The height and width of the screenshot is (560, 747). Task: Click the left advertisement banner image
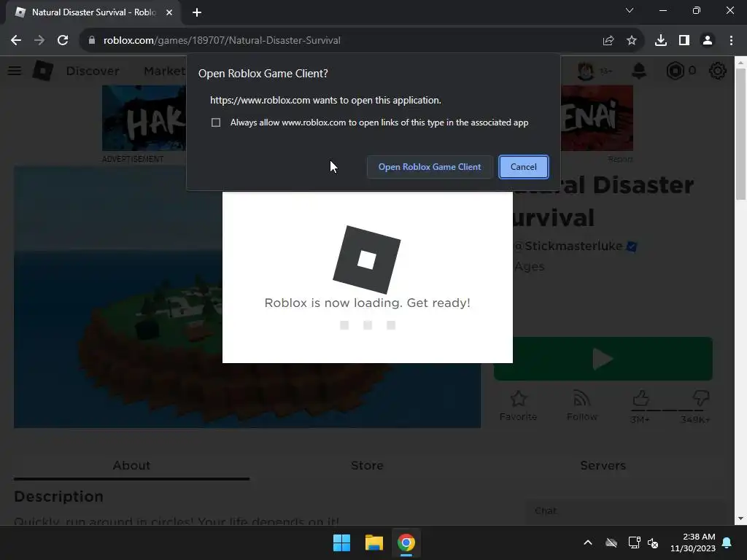click(x=144, y=118)
